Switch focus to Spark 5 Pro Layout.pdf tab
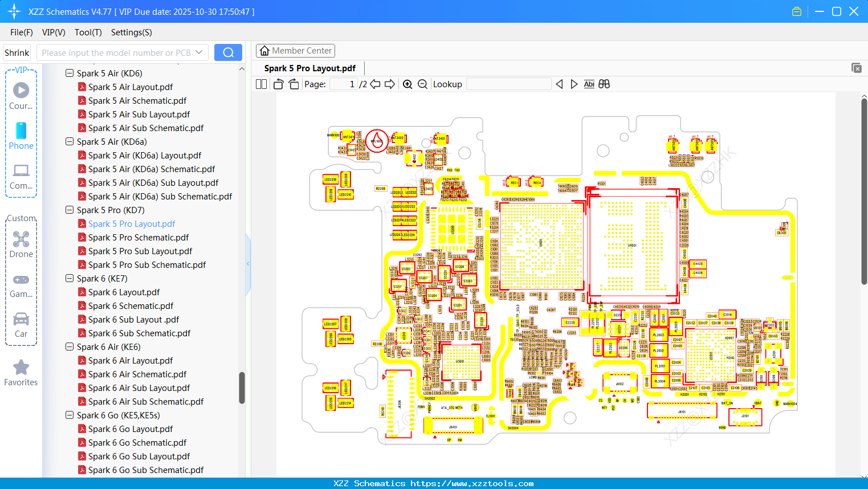Screen dimensions: 868x489 coord(309,68)
